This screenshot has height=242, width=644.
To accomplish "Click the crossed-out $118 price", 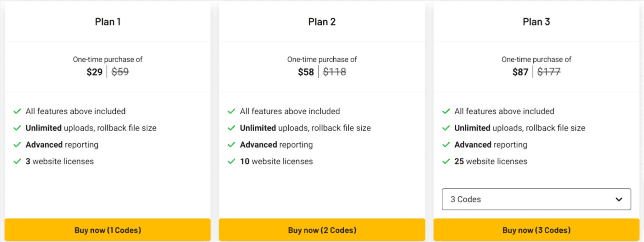I will point(335,72).
